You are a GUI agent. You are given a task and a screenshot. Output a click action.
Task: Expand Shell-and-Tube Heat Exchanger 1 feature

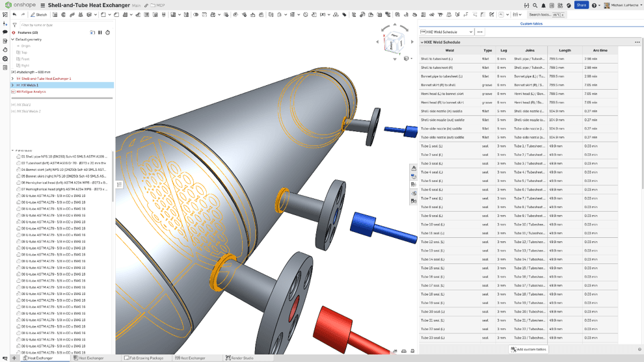[x=13, y=79]
